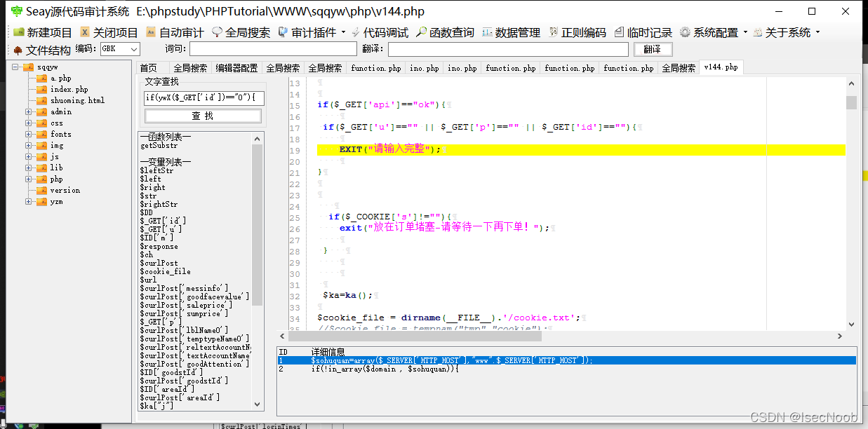Image resolution: width=868 pixels, height=429 pixels.
Task: Open the 关于系统 toolbar menu
Action: 786,33
